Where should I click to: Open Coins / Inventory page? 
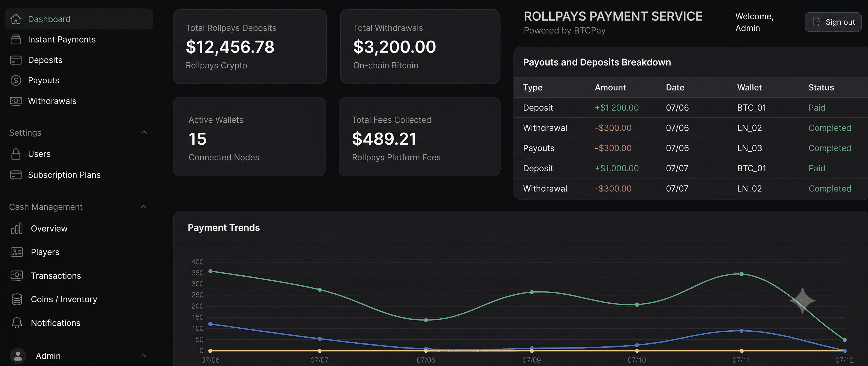click(x=64, y=299)
